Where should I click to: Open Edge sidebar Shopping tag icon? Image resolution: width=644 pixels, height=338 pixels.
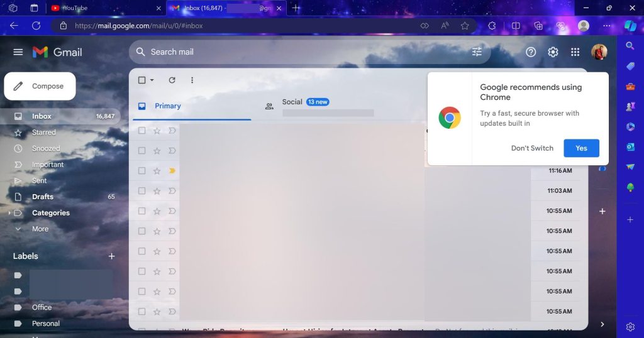point(630,66)
